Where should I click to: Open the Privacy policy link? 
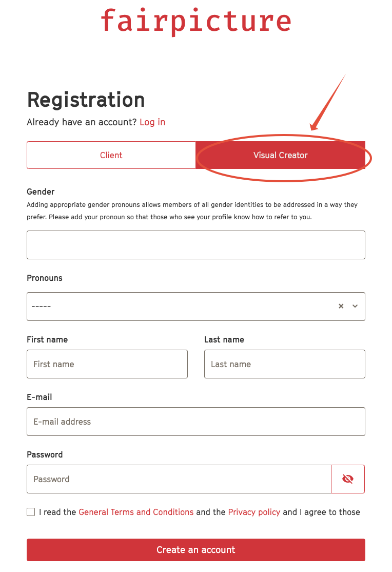coord(254,512)
